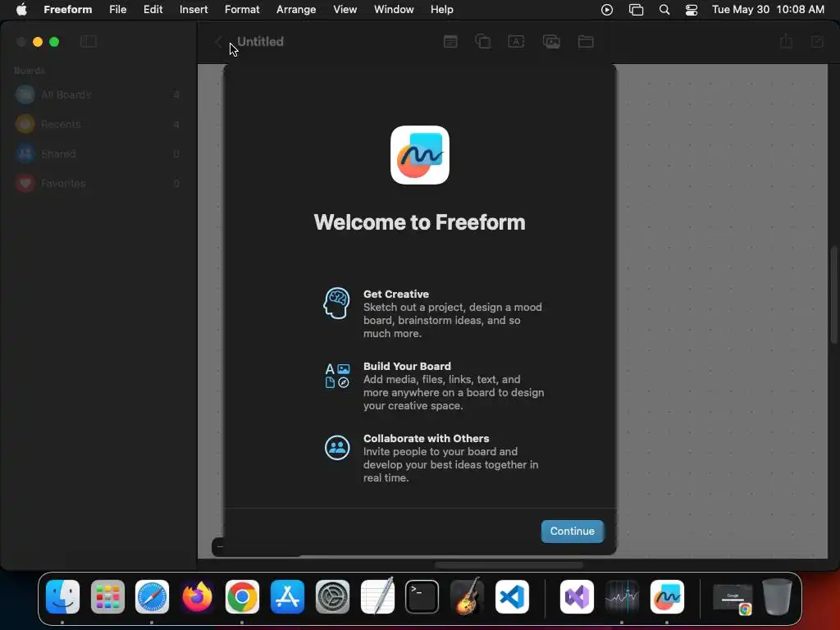
Task: Go back using the toolbar chevron
Action: tap(218, 42)
